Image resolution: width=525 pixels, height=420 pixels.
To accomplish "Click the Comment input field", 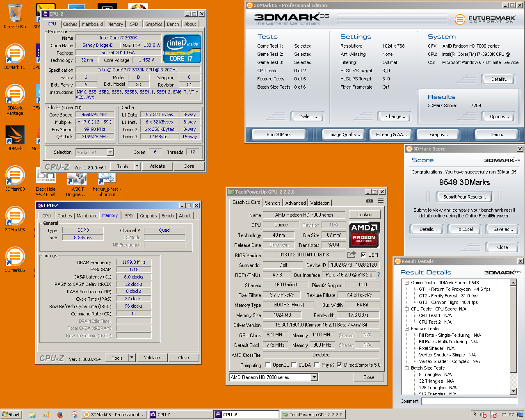I will 469,401.
